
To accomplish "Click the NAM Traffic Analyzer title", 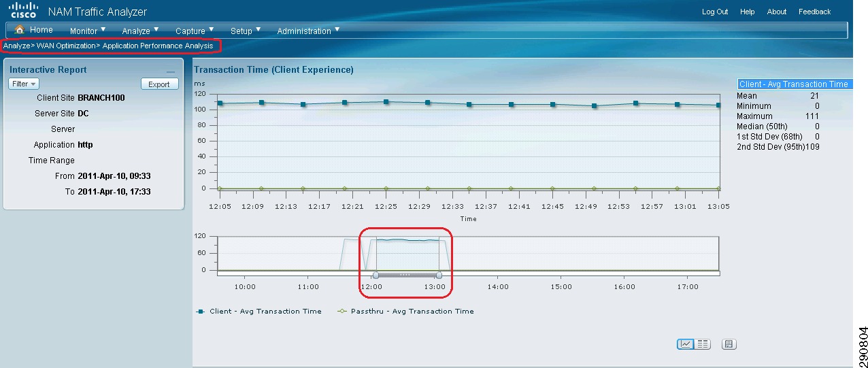I will tap(97, 12).
